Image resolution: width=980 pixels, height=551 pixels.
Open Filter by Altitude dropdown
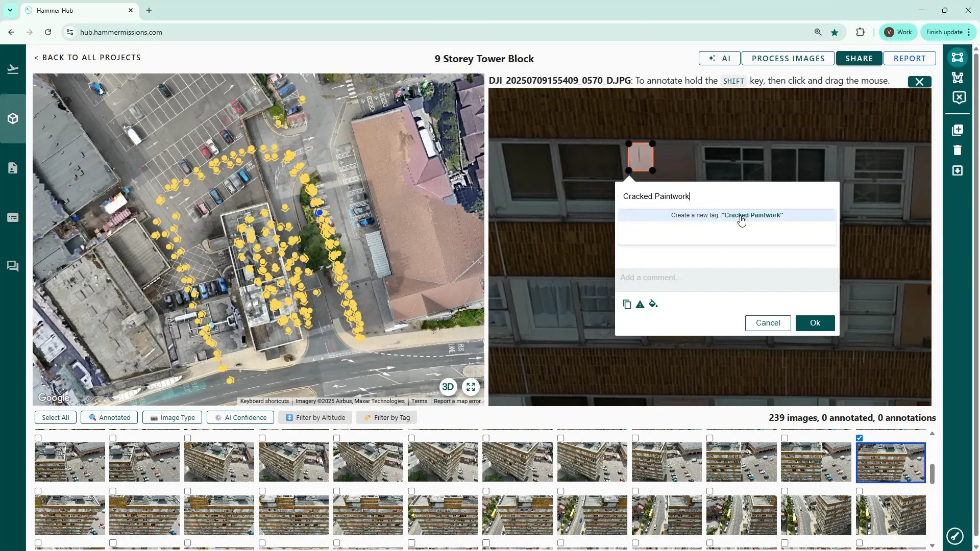pyautogui.click(x=315, y=417)
